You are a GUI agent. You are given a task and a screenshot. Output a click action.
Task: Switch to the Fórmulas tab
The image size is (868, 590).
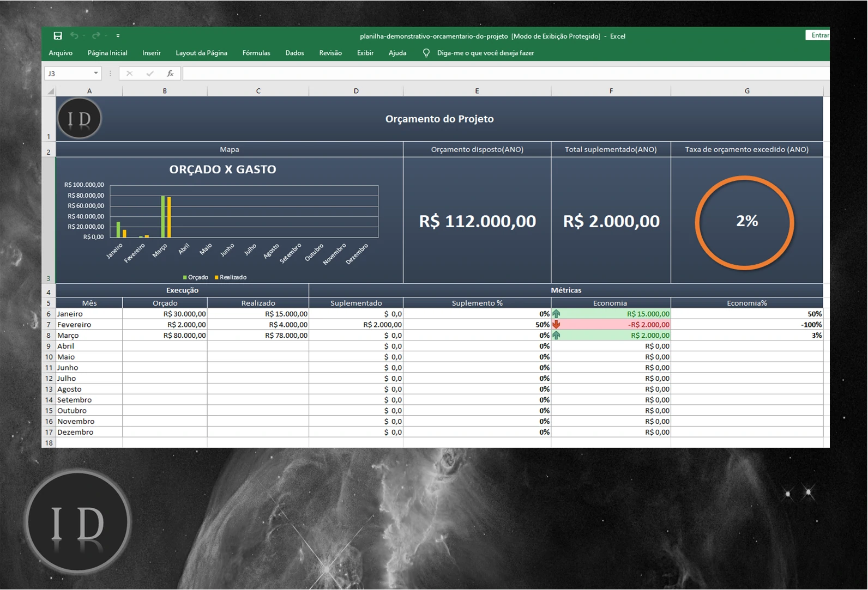click(256, 53)
